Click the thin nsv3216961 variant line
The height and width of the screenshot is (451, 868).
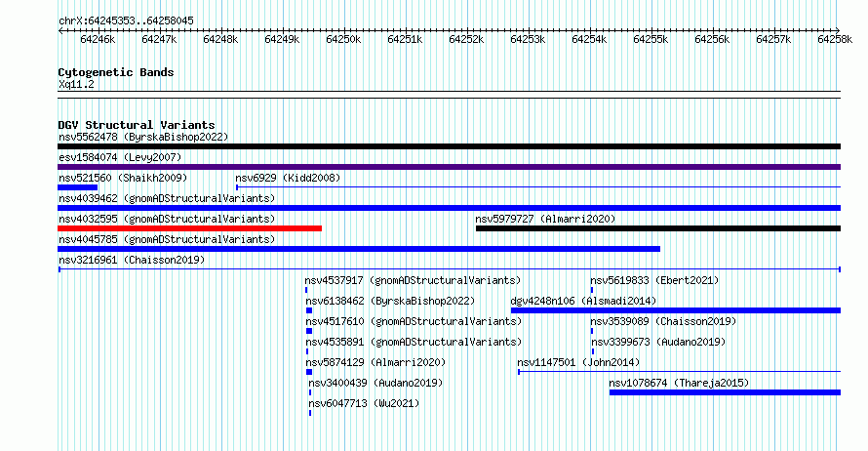(x=450, y=269)
